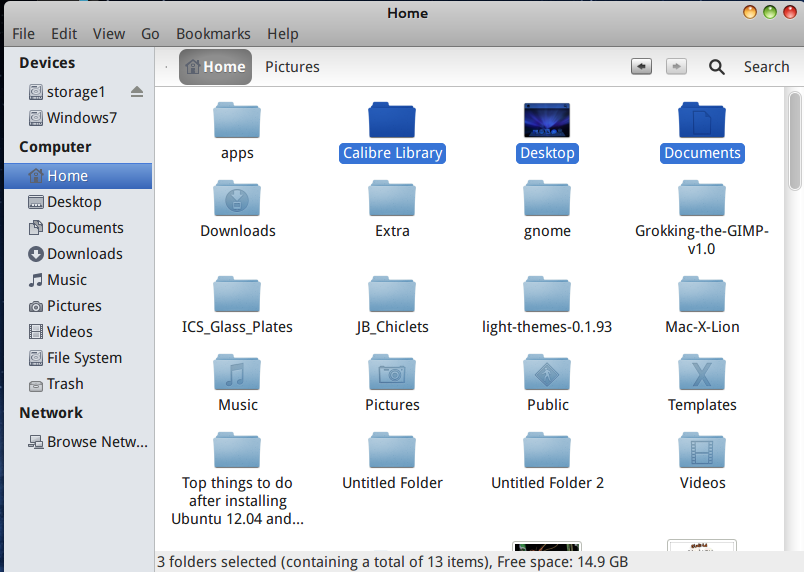The width and height of the screenshot is (804, 572).
Task: Click the Home path bar button
Action: coord(215,67)
